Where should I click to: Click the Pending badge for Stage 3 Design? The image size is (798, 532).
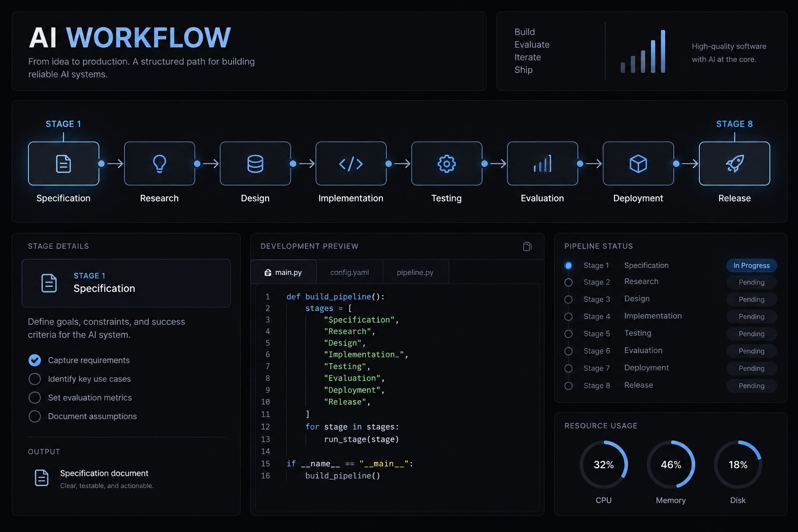pyautogui.click(x=751, y=299)
